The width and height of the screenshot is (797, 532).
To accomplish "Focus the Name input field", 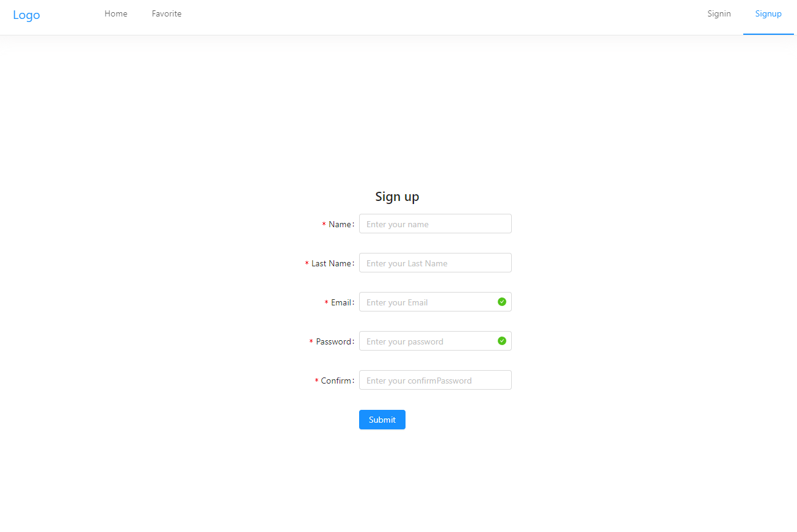I will pyautogui.click(x=435, y=224).
